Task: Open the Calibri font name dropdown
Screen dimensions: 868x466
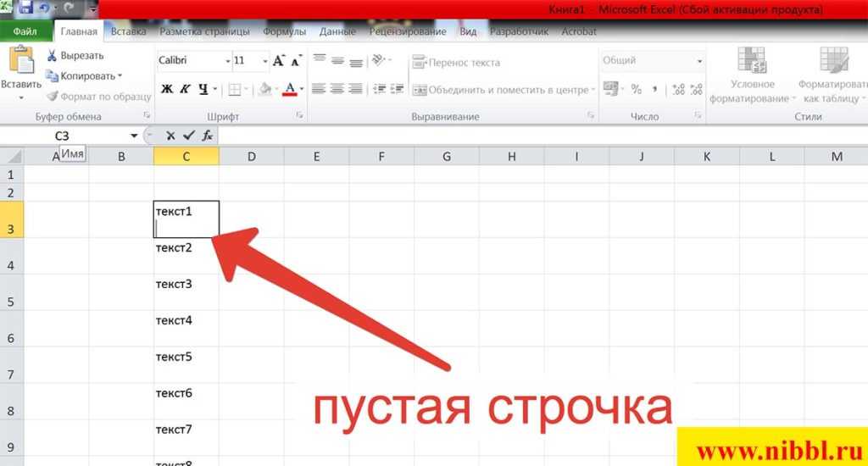Action: tap(227, 61)
